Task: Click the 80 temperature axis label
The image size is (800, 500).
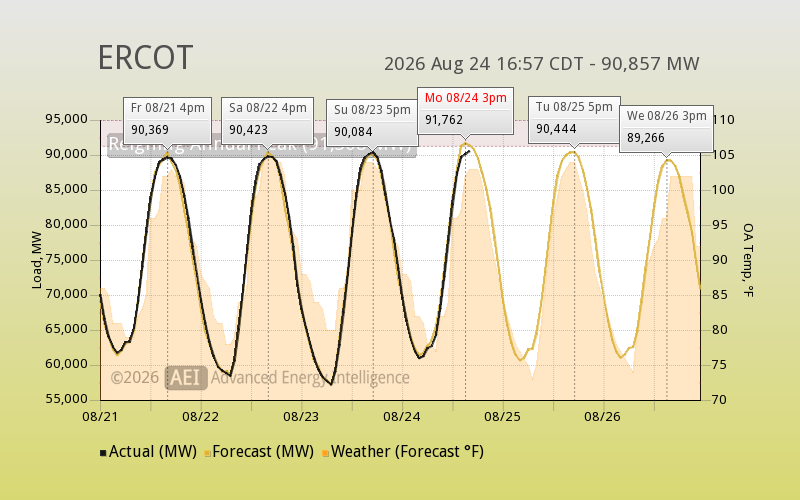Action: (x=720, y=330)
